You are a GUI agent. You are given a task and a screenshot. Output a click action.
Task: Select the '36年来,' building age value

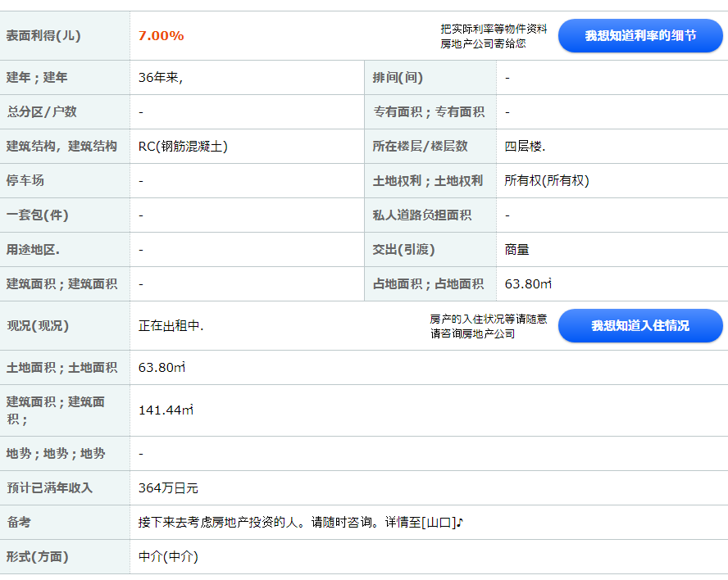(161, 78)
